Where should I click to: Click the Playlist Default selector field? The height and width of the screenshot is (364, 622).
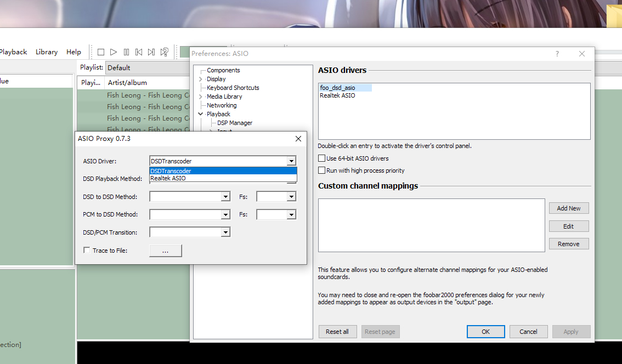coord(148,68)
